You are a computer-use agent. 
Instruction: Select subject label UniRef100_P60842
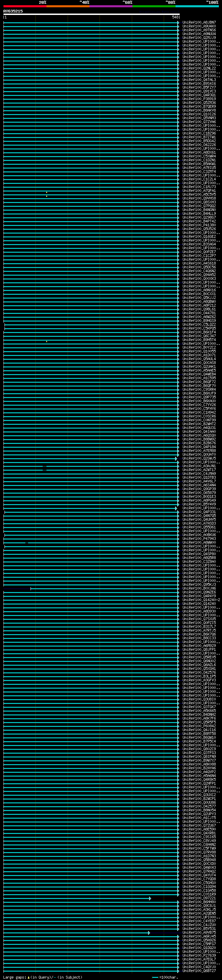[x=199, y=726]
